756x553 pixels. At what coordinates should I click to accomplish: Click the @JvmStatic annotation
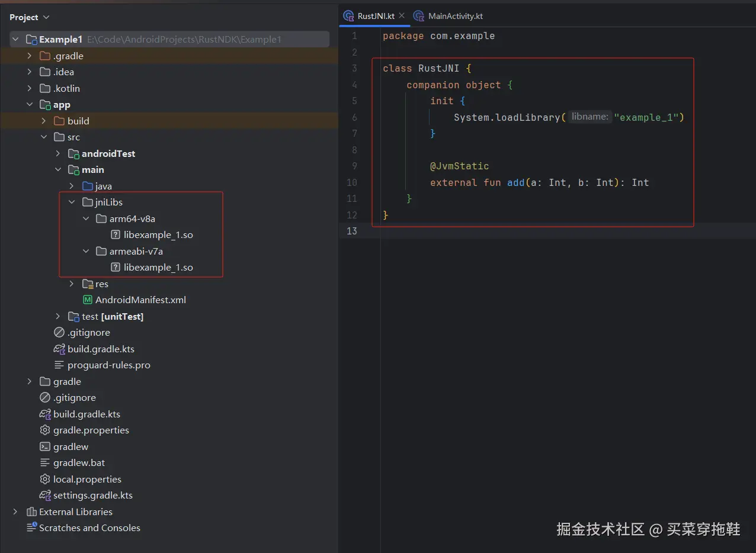coord(460,166)
